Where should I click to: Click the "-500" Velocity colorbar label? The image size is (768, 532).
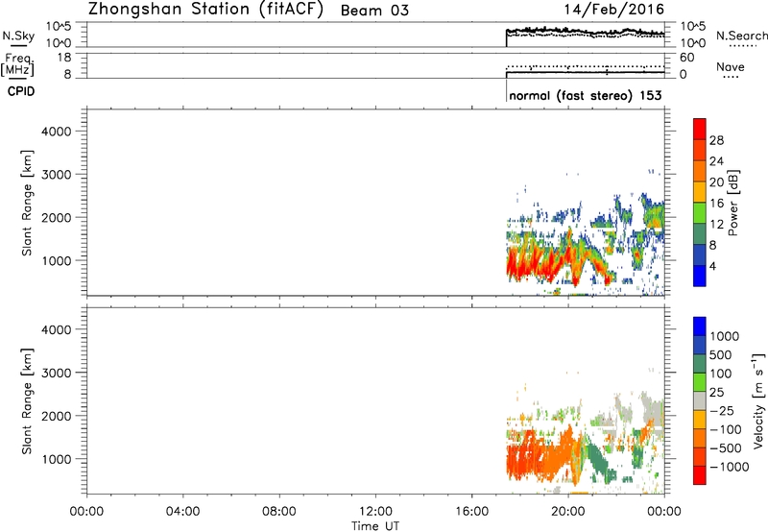click(726, 447)
